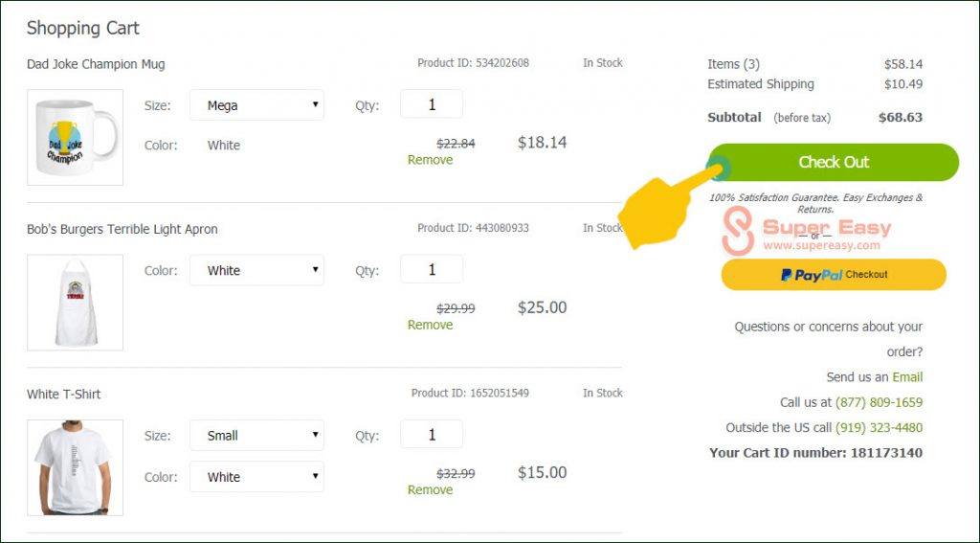Viewport: 980px width, 543px height.
Task: Click the Dad Joke Champion Mug thumbnail
Action: [x=75, y=137]
